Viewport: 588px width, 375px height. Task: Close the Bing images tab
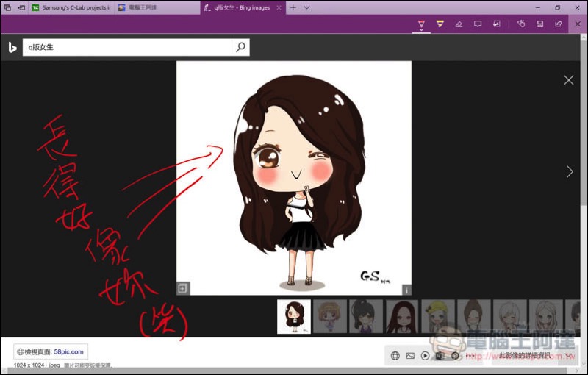pos(279,7)
